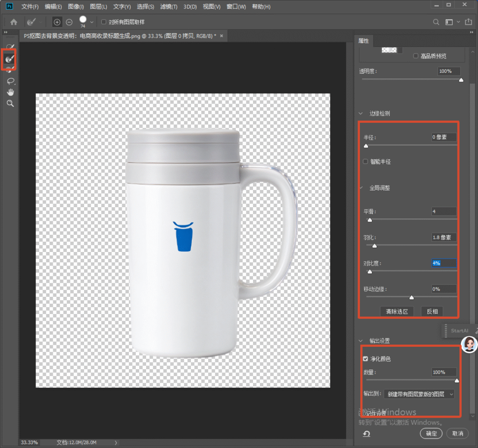This screenshot has height=448, width=478.
Task: Enable the 高品质预览 checkbox
Action: click(x=415, y=56)
